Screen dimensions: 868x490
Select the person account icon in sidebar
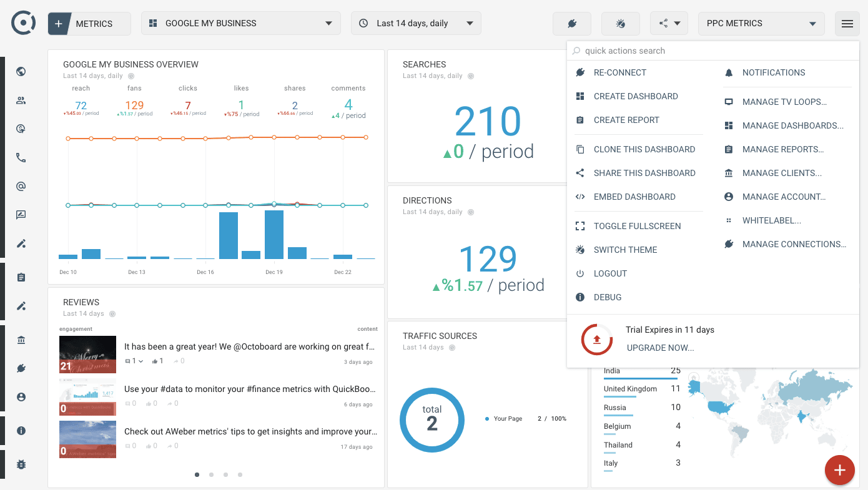pyautogui.click(x=21, y=397)
